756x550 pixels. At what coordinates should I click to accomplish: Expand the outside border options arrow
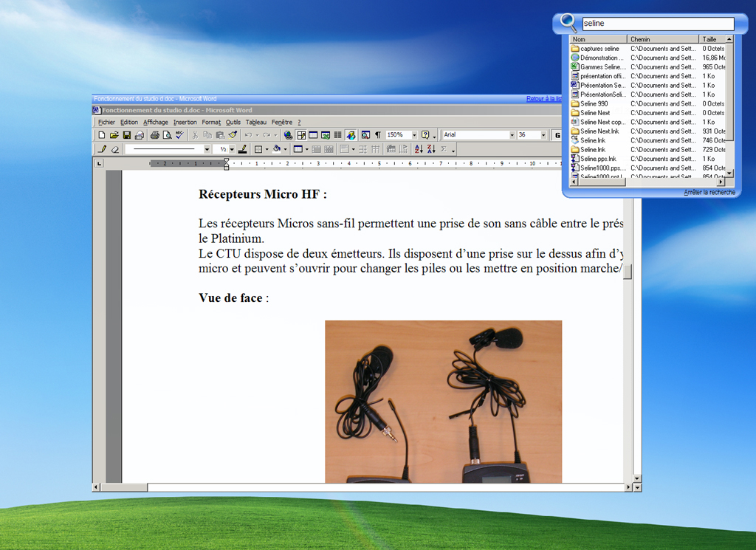click(267, 149)
